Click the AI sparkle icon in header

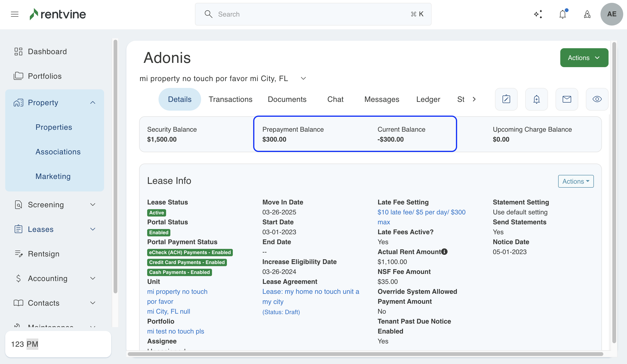538,14
